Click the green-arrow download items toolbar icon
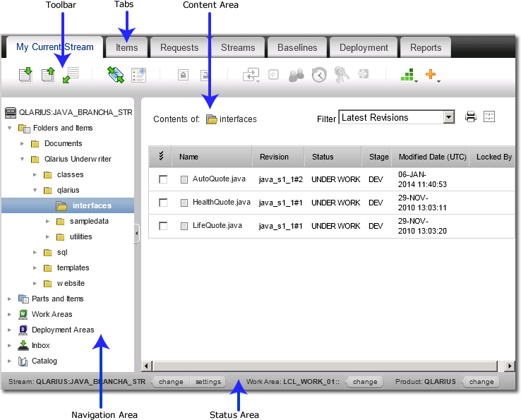This screenshot has height=420, width=521. pyautogui.click(x=25, y=75)
